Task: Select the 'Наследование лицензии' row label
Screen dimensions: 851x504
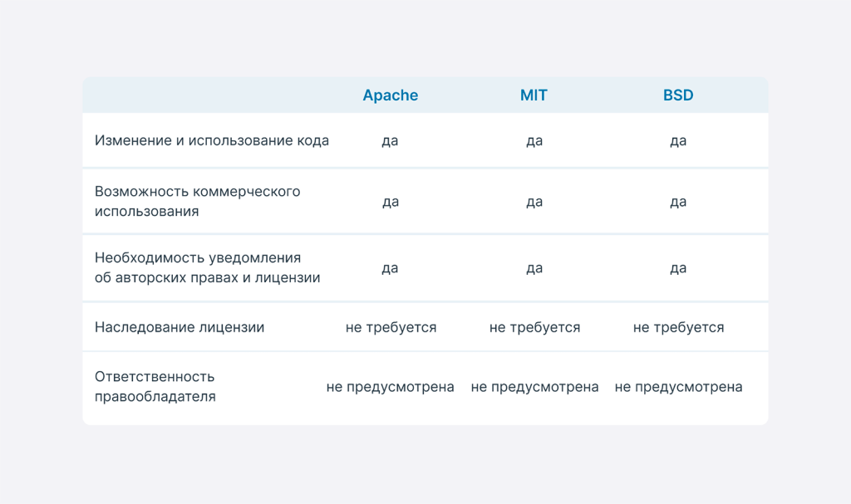Action: tap(180, 327)
